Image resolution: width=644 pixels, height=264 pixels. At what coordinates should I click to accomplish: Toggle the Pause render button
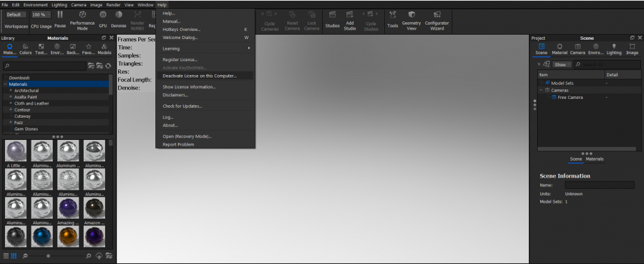point(60,19)
